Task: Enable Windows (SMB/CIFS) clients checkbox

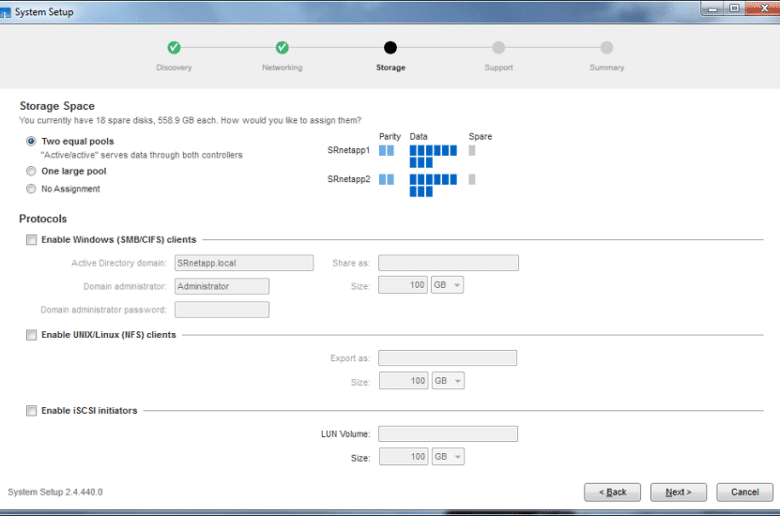Action: click(31, 240)
